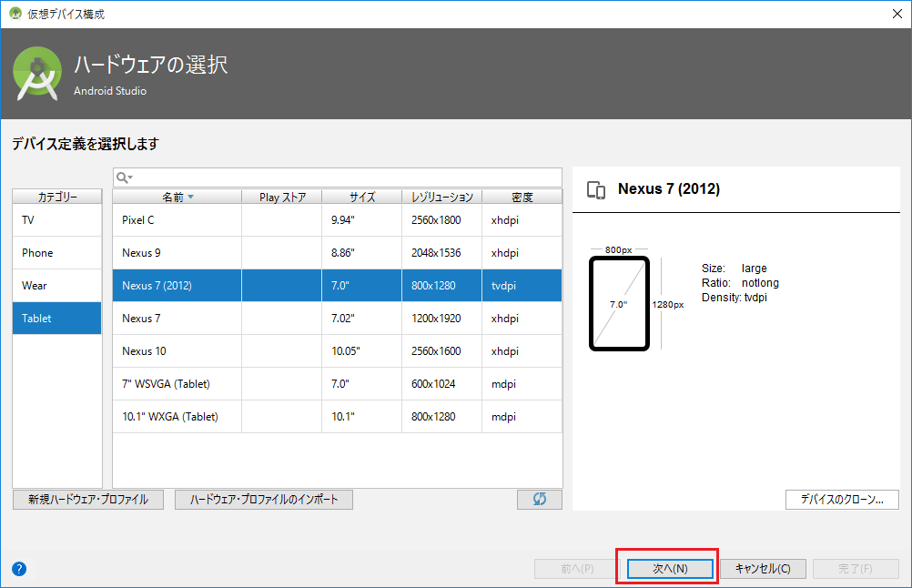Click 新規ハードウェア・プロファイル button
The image size is (912, 588).
pyautogui.click(x=88, y=500)
